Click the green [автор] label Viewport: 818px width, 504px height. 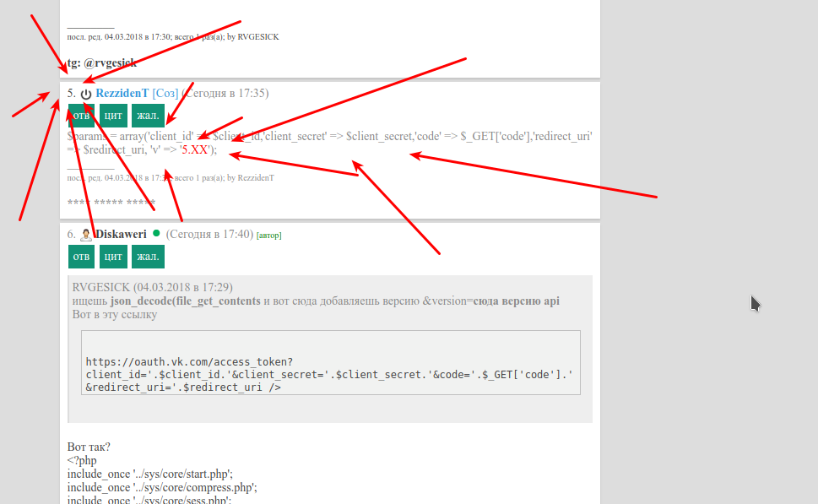point(268,235)
